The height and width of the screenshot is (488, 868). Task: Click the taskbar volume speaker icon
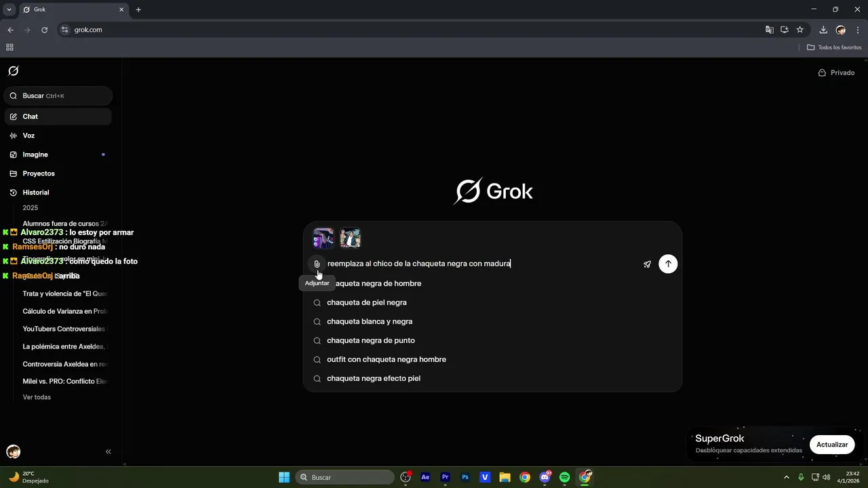[x=826, y=477]
